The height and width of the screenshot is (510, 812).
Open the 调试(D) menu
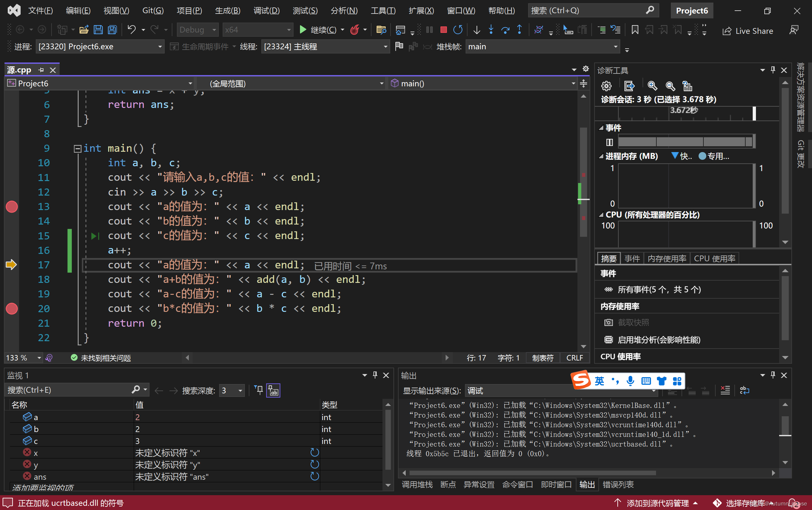[266, 10]
